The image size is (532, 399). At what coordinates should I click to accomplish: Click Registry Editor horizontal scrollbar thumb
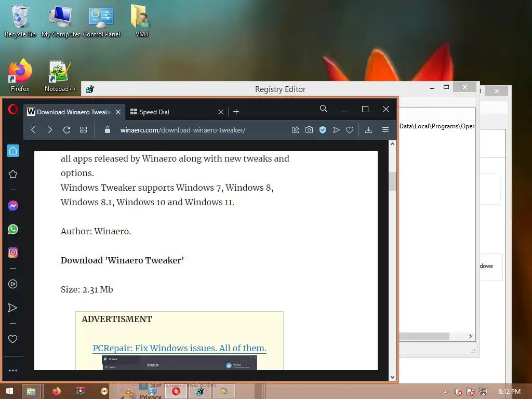424,337
